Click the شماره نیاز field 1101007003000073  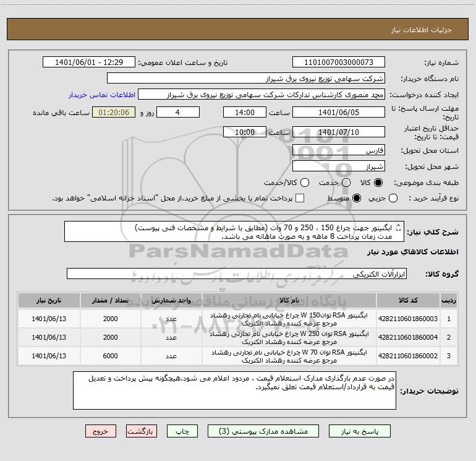[x=339, y=62]
